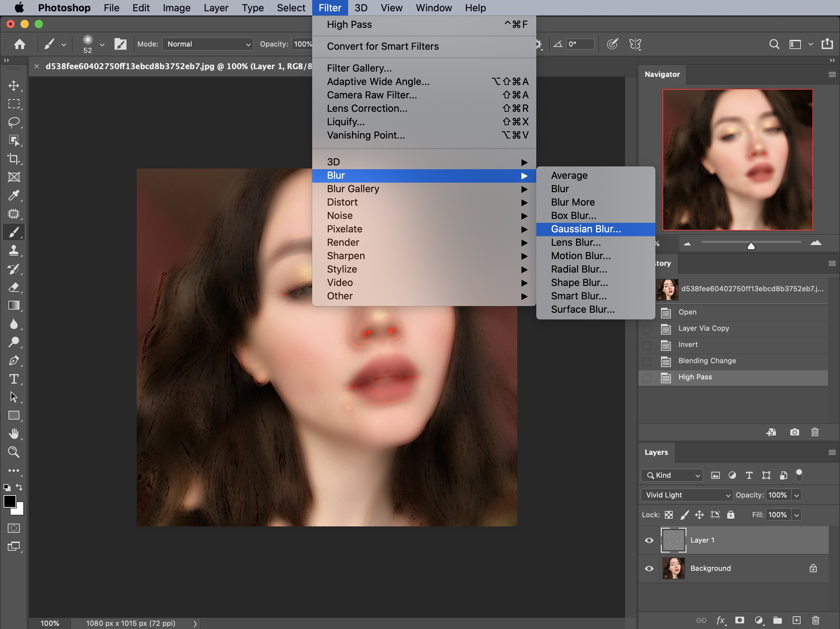Screen dimensions: 840x629
Task: Delete layer trash icon in Layers panel
Action: click(x=815, y=620)
